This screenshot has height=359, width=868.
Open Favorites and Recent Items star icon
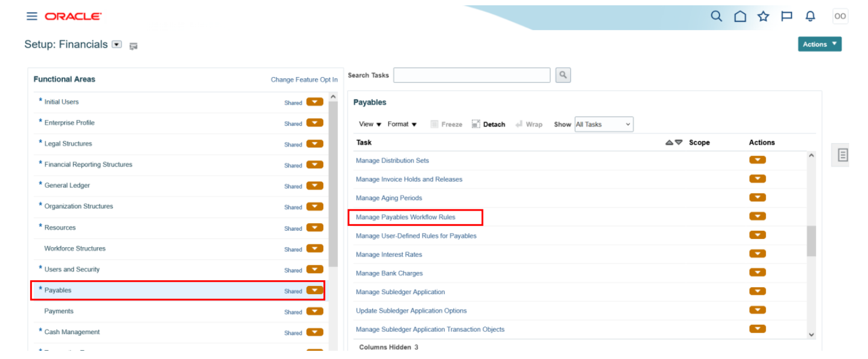point(763,16)
